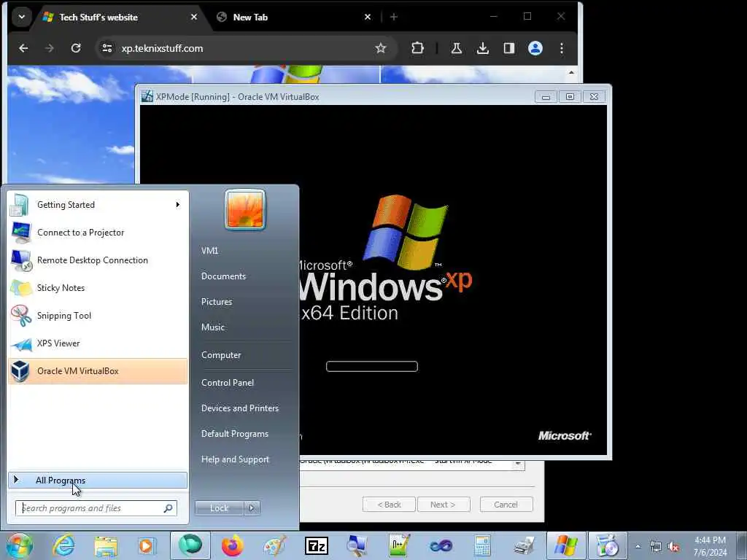Image resolution: width=747 pixels, height=560 pixels.
Task: Open the magnifier monitor taskbar icon
Action: pos(357,546)
